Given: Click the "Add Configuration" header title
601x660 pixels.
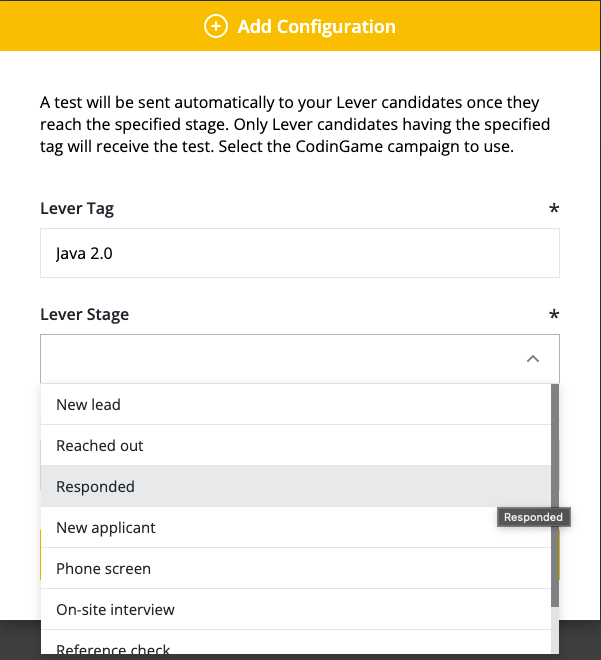Looking at the screenshot, I should [x=316, y=27].
